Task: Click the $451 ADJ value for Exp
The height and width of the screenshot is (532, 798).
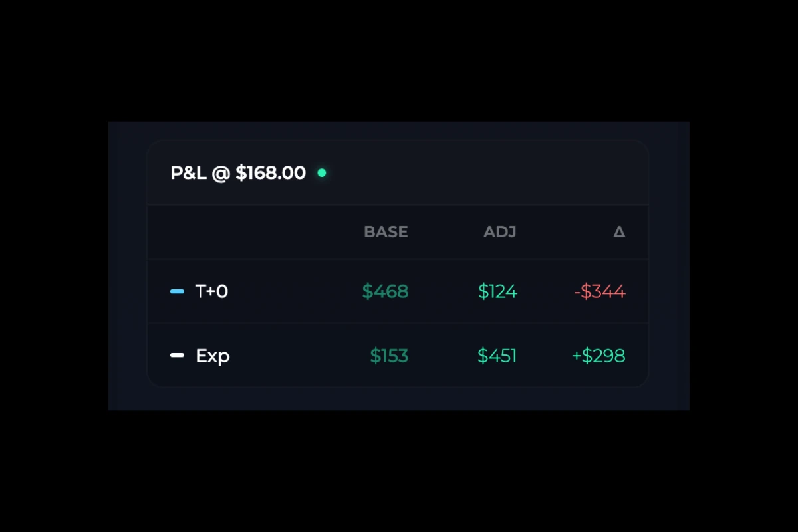Action: pos(497,356)
